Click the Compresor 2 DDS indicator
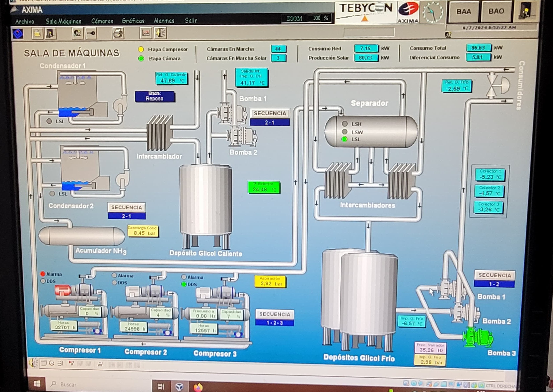This screenshot has height=392, width=553. [x=115, y=282]
